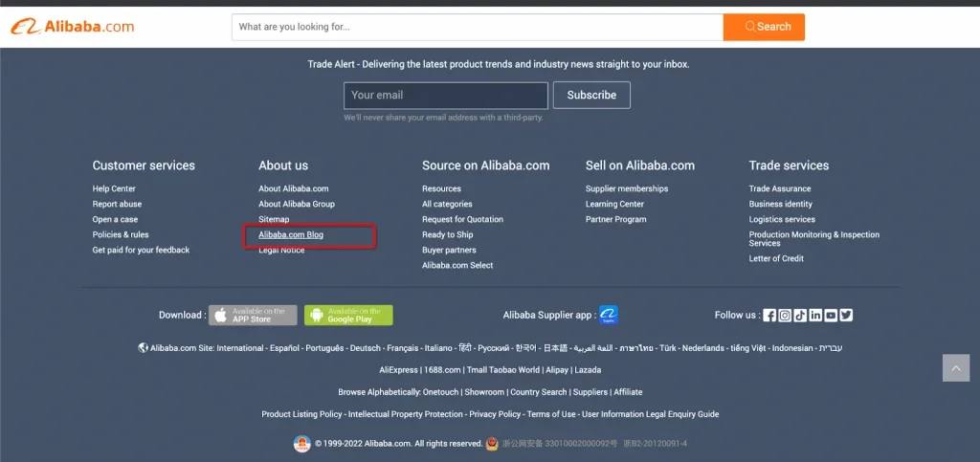
Task: Open Intellectual Property Protection link
Action: [406, 414]
